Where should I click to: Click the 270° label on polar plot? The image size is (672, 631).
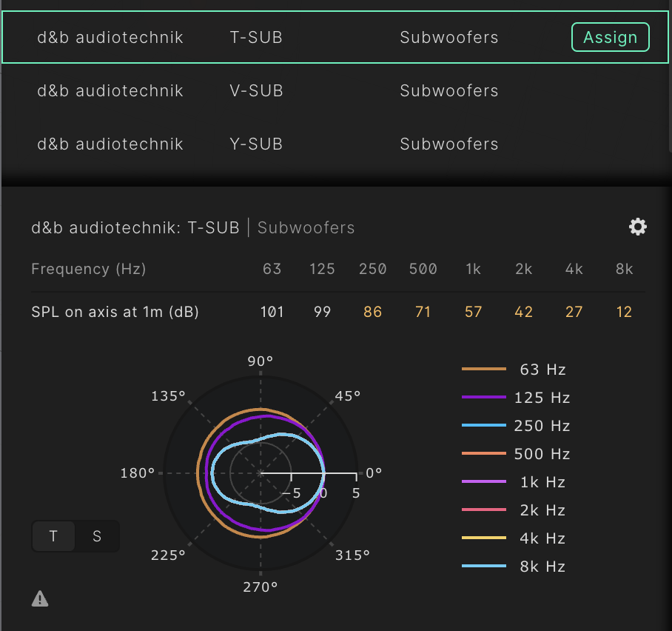click(x=261, y=587)
